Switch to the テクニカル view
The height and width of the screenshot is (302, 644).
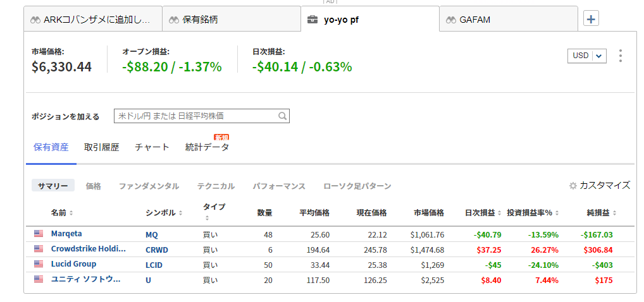(216, 186)
